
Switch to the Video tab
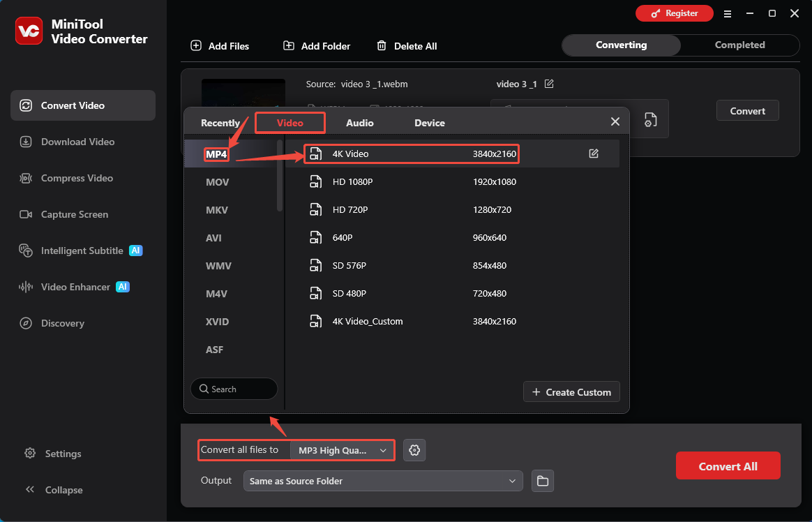[290, 123]
